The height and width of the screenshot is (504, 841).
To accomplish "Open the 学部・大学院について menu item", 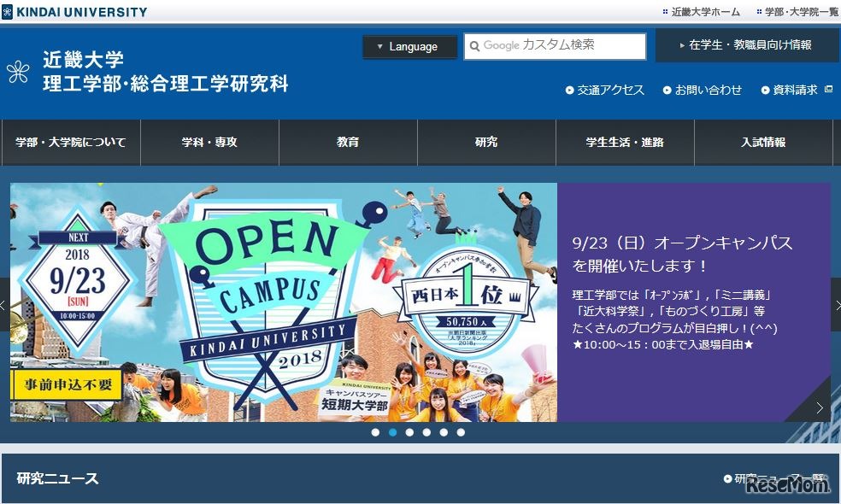I will click(x=71, y=142).
